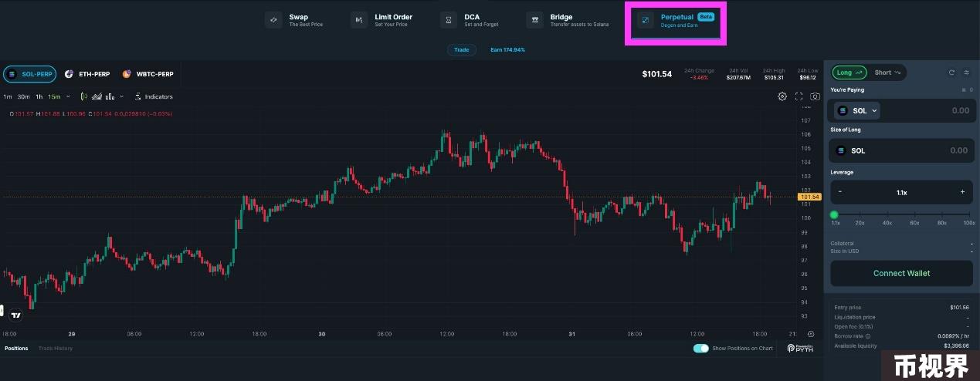This screenshot has height=381, width=980.
Task: Switch to the Trade History tab
Action: click(56, 349)
